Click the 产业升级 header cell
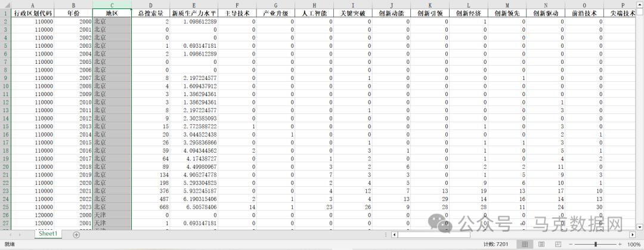The image size is (644, 250). click(x=275, y=13)
